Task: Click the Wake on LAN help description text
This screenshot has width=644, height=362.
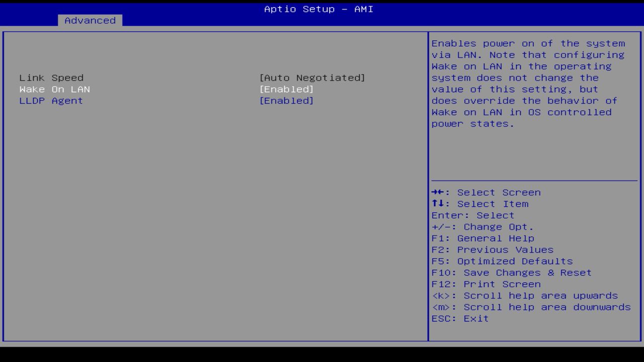Action: tap(528, 83)
